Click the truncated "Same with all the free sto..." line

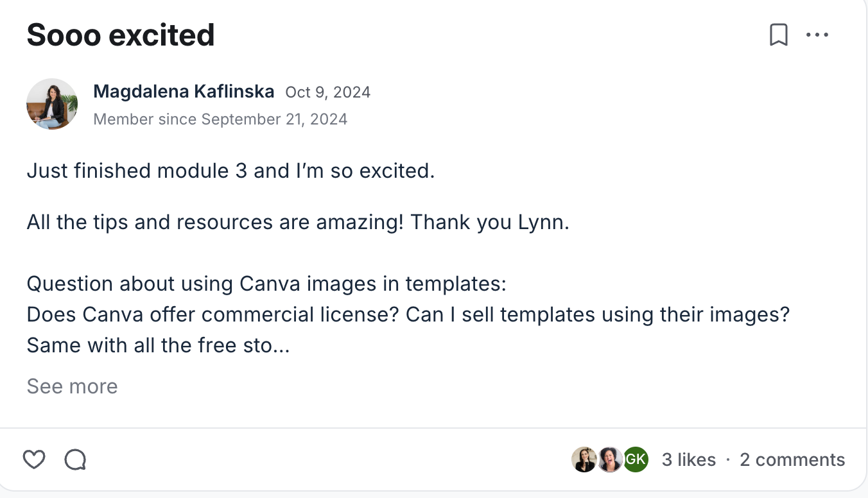coord(158,345)
